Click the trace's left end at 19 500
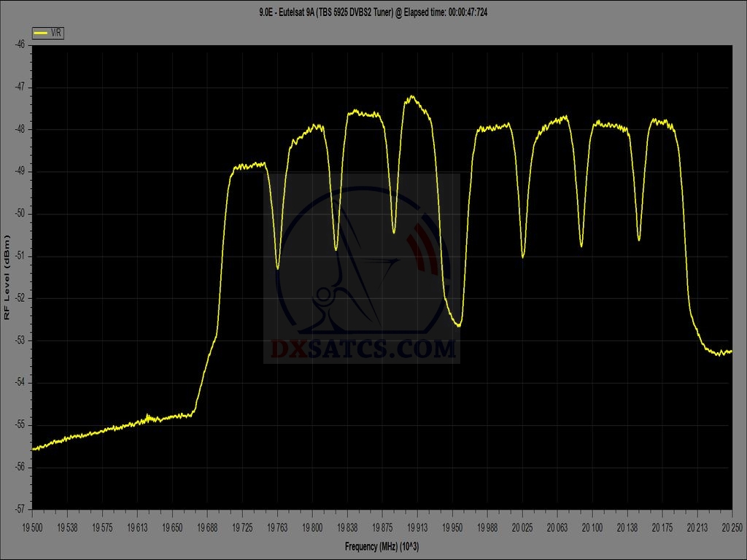 tap(34, 448)
